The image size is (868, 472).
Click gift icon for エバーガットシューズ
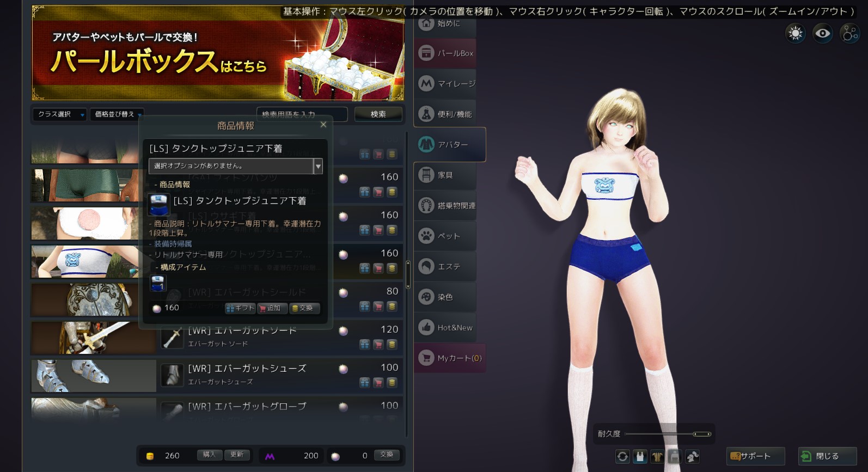[x=365, y=383]
